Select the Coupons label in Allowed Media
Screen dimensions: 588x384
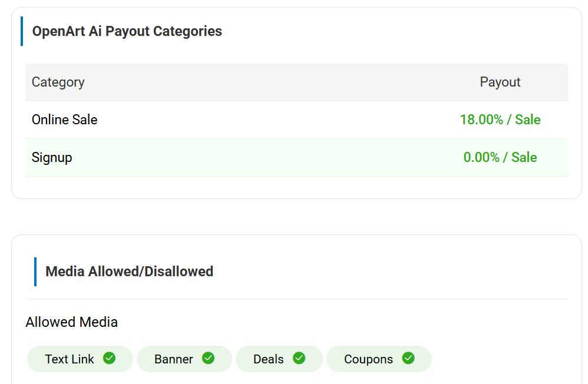pyautogui.click(x=368, y=359)
